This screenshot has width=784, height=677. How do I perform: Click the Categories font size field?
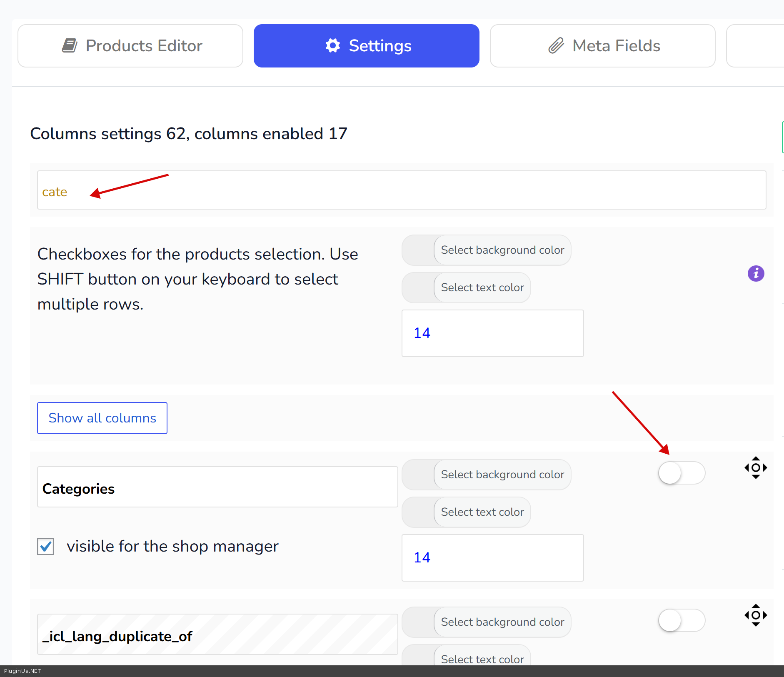[492, 558]
